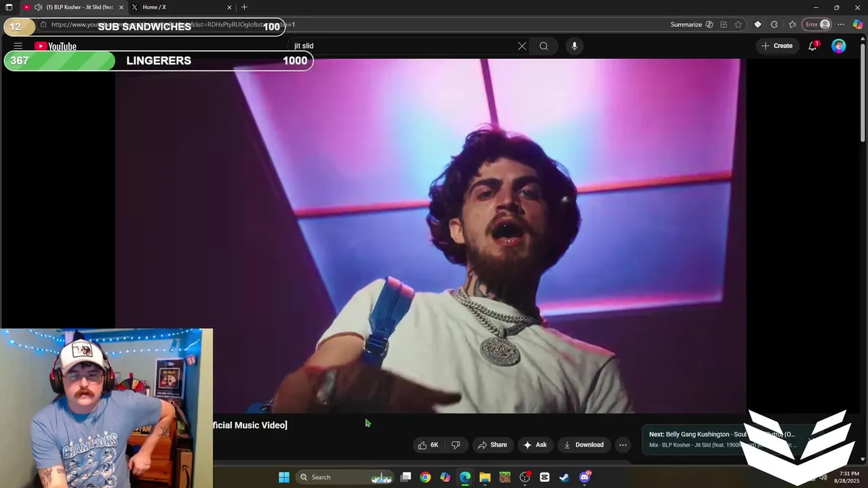
Task: Run the YouTube search magnifier button
Action: [544, 46]
